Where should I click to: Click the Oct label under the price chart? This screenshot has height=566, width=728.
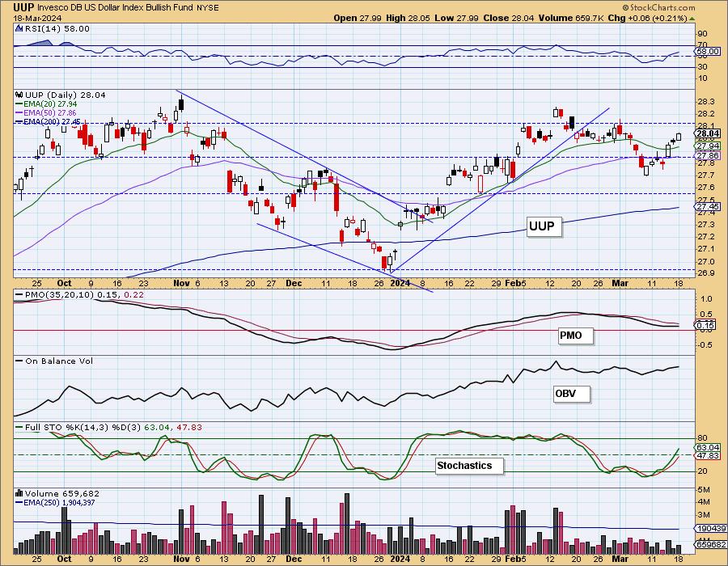pos(64,284)
